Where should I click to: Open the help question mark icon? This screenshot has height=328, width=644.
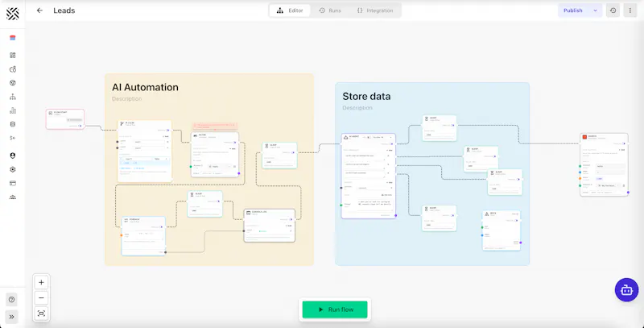11,300
